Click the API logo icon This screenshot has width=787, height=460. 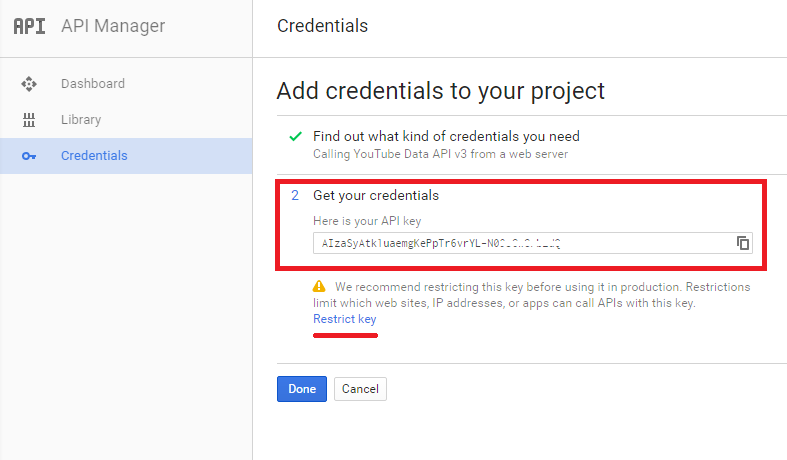pos(30,26)
